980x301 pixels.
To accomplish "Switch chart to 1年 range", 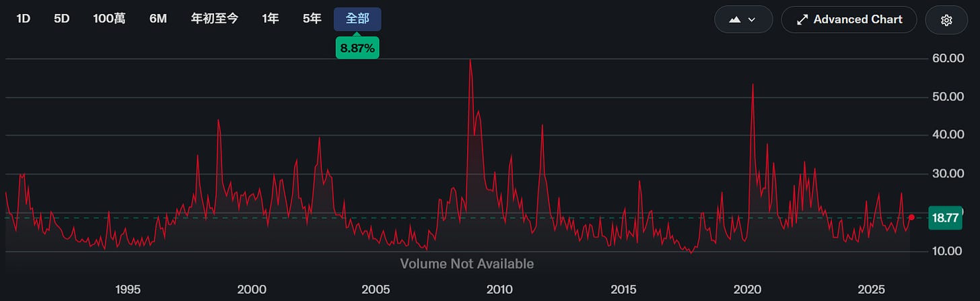I will click(271, 19).
